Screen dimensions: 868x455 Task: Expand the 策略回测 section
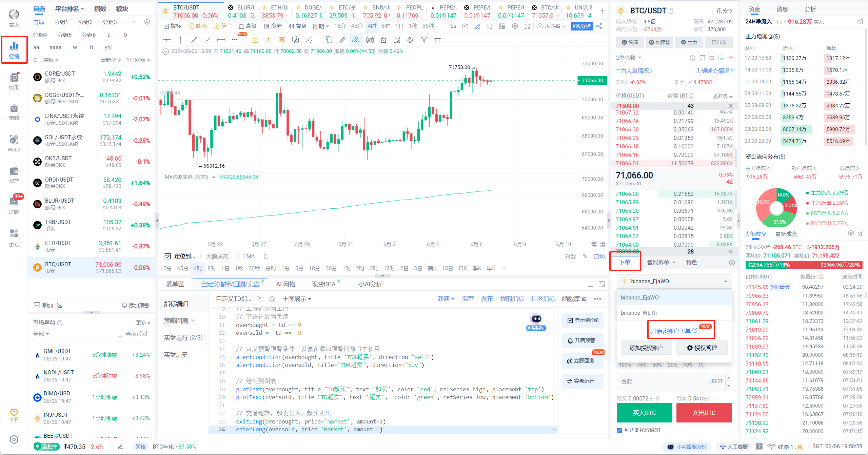pyautogui.click(x=179, y=320)
